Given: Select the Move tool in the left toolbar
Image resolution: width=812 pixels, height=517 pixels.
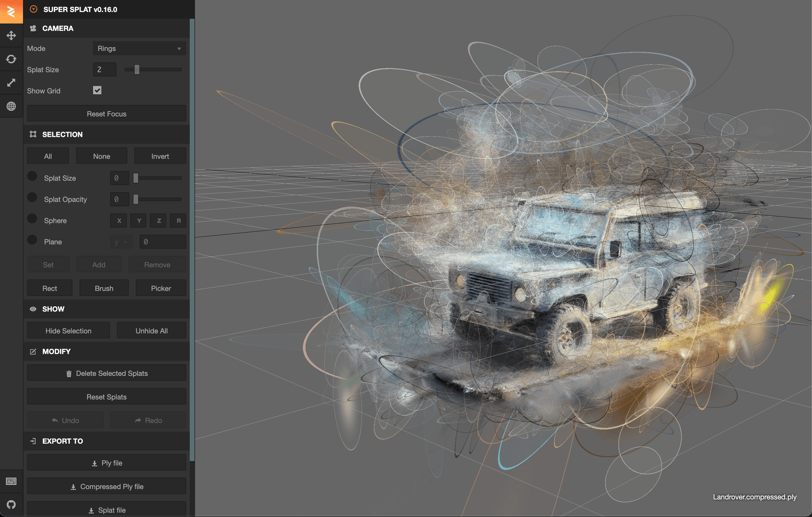Looking at the screenshot, I should coord(11,35).
